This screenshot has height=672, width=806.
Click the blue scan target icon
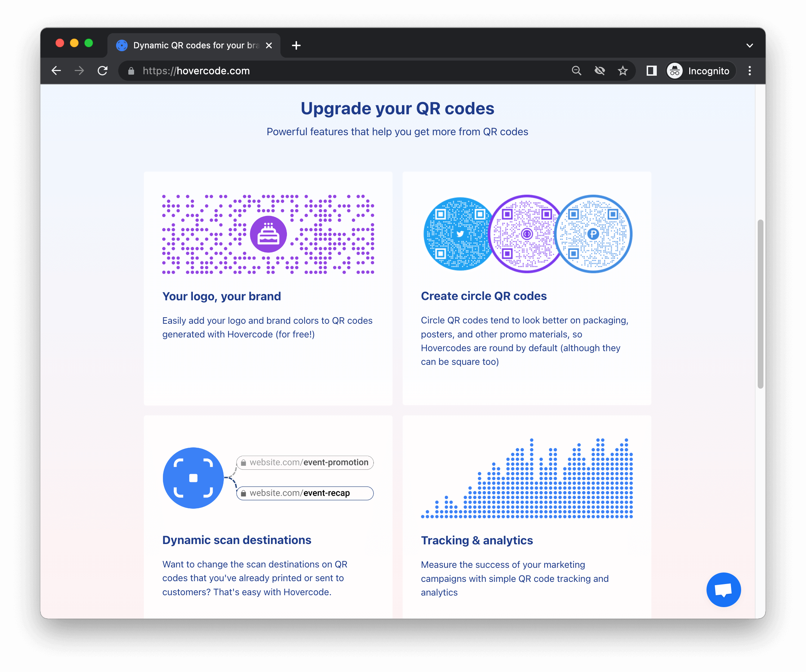(x=193, y=478)
